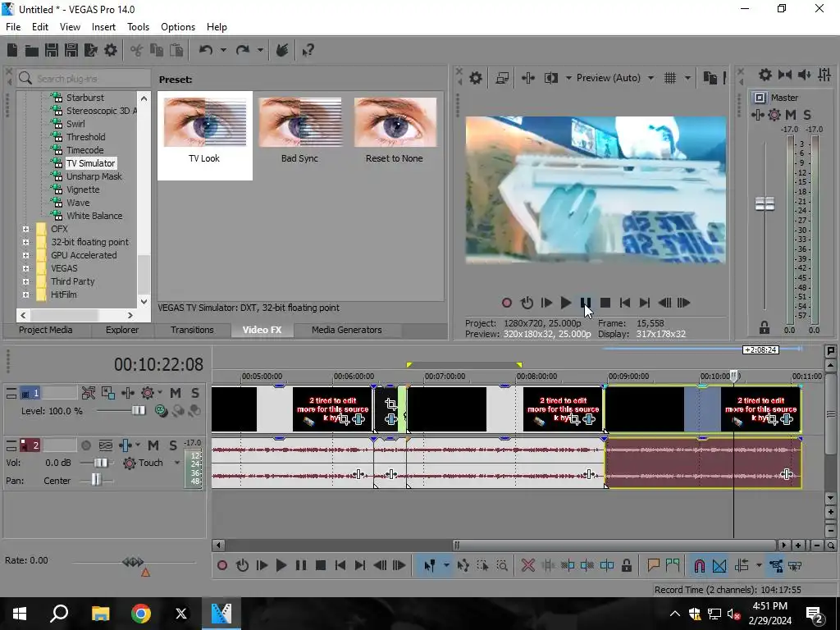Click Play button in preview transport
The height and width of the screenshot is (630, 840).
click(566, 304)
